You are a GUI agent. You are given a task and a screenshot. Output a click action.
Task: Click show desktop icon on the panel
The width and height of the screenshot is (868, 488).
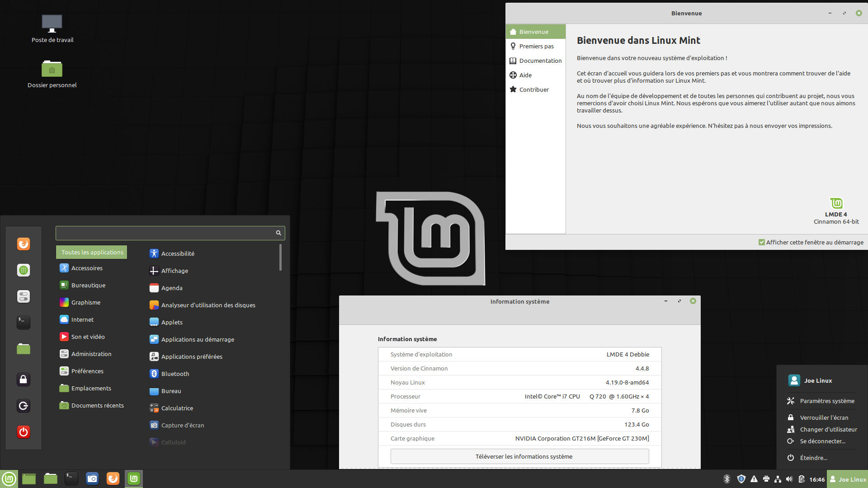pyautogui.click(x=29, y=479)
